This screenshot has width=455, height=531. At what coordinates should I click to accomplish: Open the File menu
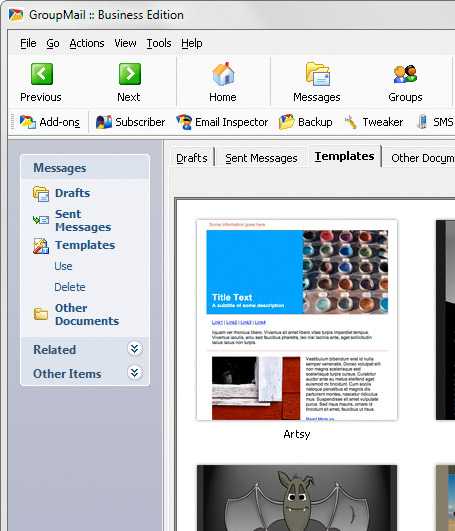click(x=28, y=43)
